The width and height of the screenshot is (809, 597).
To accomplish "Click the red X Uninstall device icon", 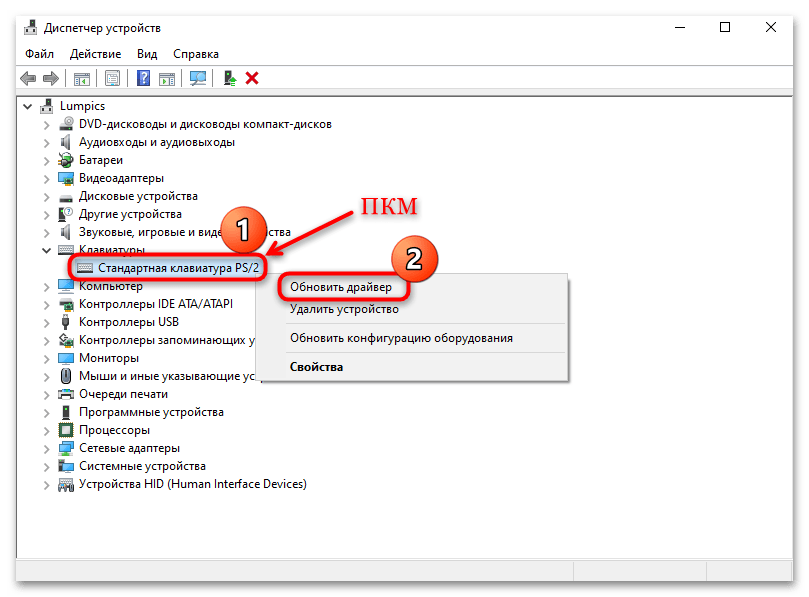I will pos(252,78).
